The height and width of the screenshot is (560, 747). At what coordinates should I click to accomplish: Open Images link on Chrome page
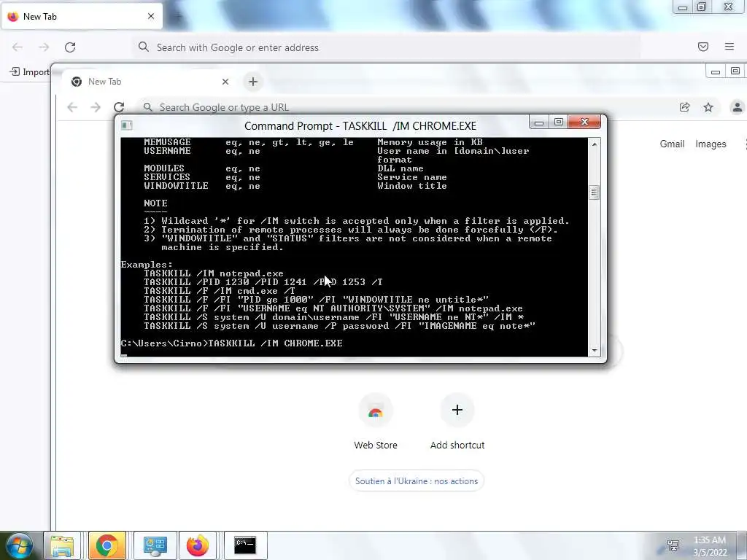(x=711, y=144)
